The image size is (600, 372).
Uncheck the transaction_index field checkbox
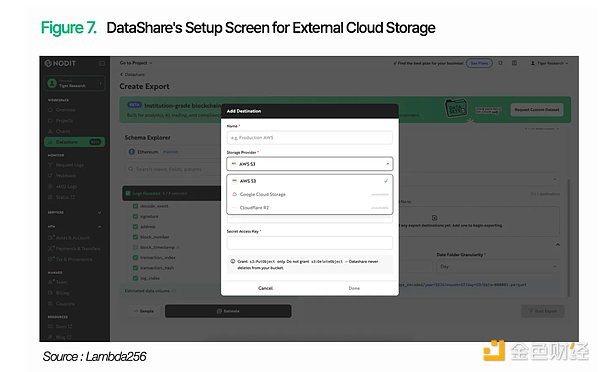[x=135, y=258]
